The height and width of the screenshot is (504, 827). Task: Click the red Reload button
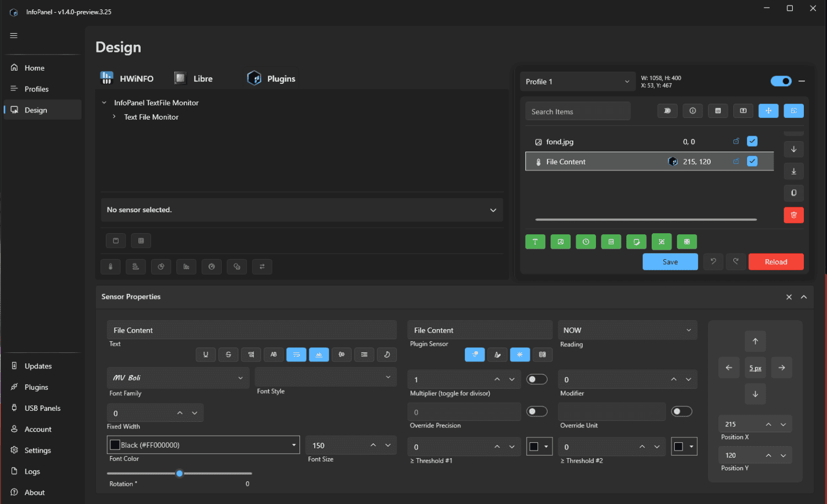click(x=776, y=261)
